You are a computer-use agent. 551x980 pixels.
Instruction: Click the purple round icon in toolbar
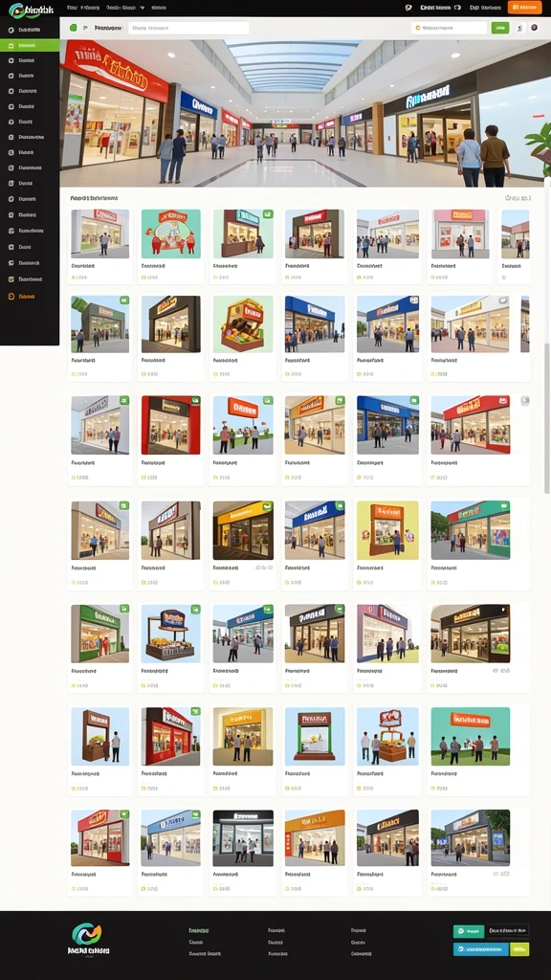tap(534, 28)
